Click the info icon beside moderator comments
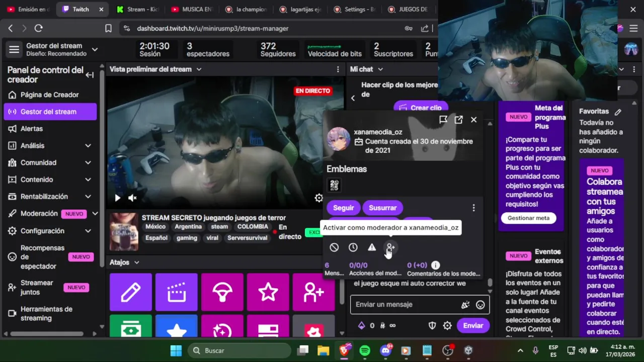 point(436,265)
